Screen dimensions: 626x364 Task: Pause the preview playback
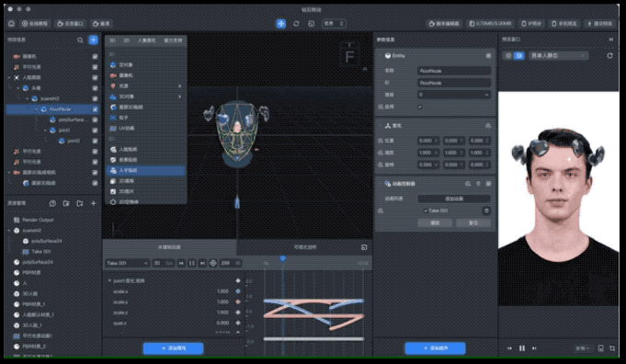pos(522,348)
